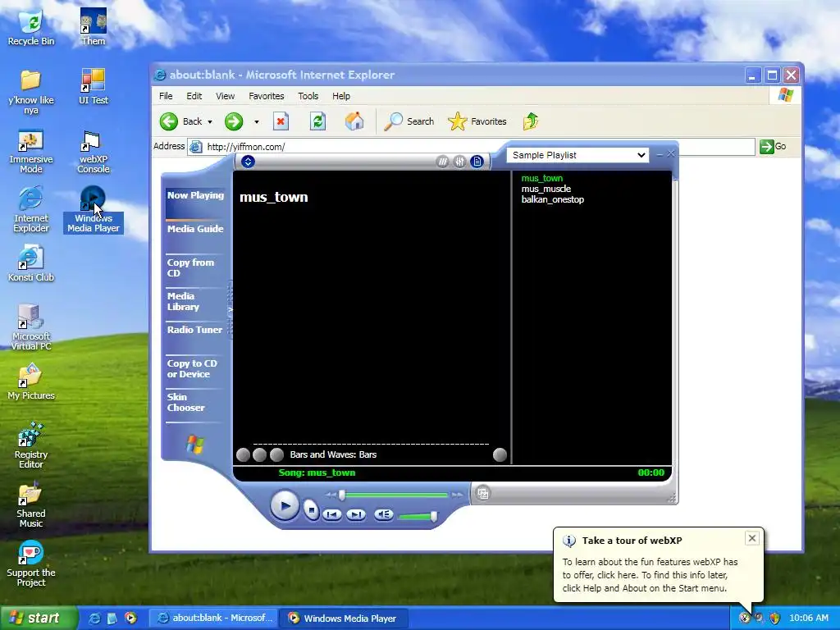This screenshot has width=840, height=630.
Task: Click the Go button beside address bar
Action: (x=773, y=146)
